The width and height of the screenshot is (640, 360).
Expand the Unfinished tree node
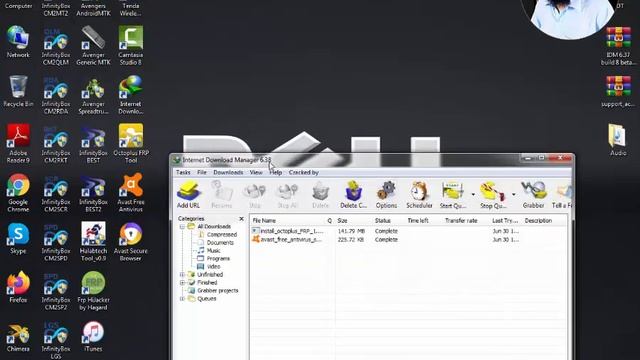click(x=182, y=275)
